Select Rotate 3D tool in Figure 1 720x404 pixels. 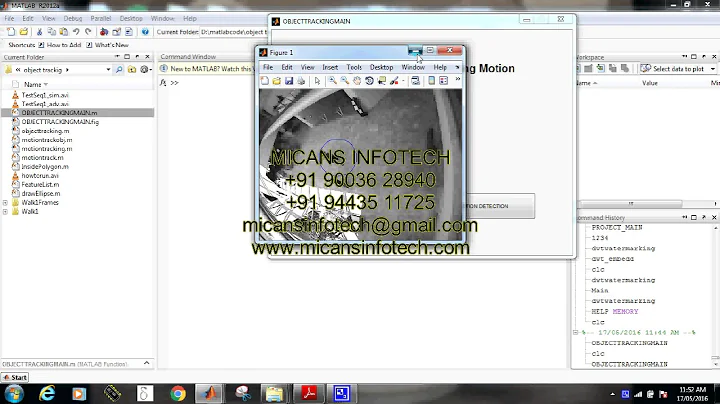pyautogui.click(x=369, y=81)
